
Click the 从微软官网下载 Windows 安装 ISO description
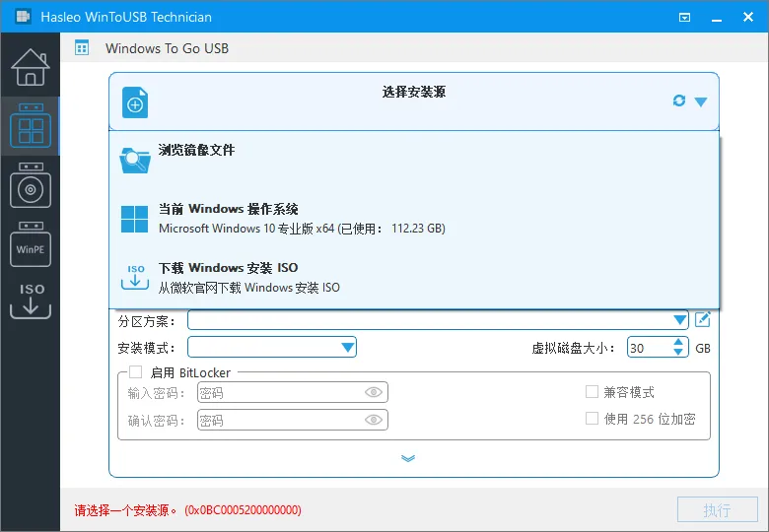tap(249, 288)
